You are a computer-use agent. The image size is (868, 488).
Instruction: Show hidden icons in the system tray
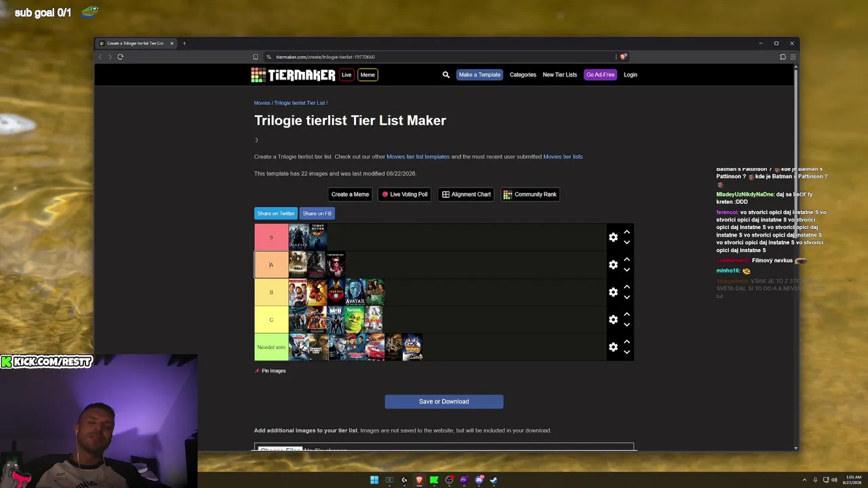804,480
